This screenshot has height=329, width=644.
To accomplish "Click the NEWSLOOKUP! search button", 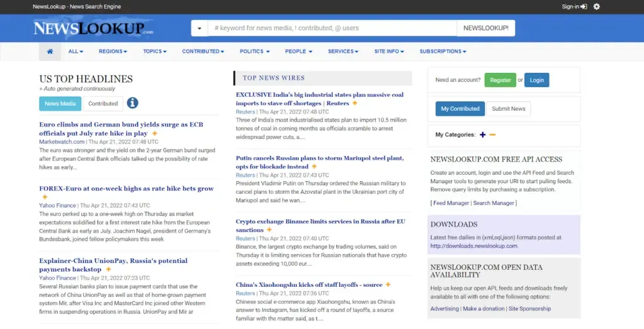I will (486, 28).
